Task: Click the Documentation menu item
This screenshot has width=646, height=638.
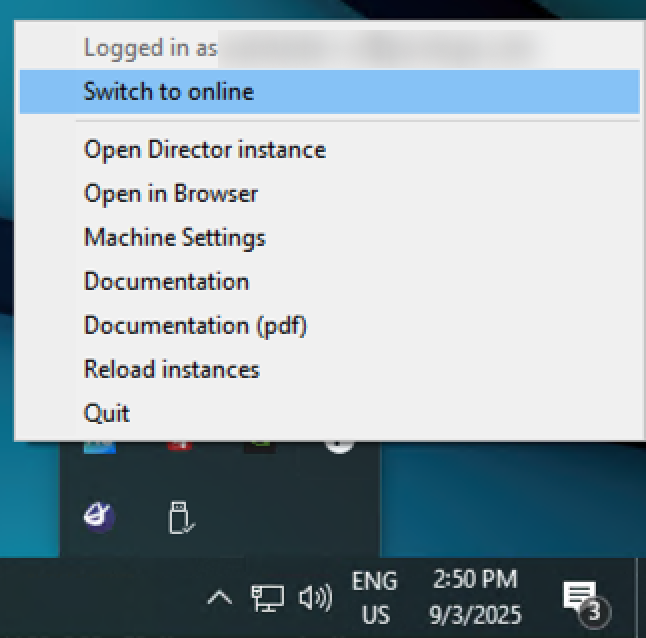Action: (x=166, y=282)
